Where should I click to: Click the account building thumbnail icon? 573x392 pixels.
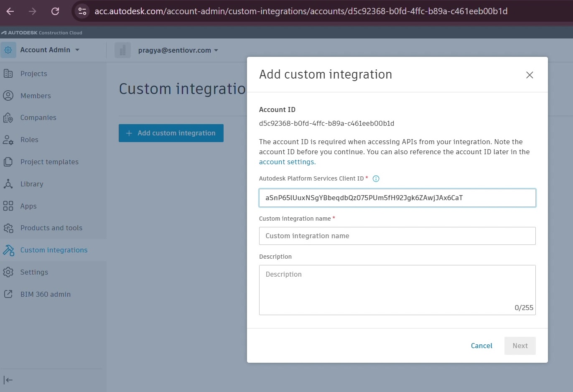pyautogui.click(x=122, y=50)
